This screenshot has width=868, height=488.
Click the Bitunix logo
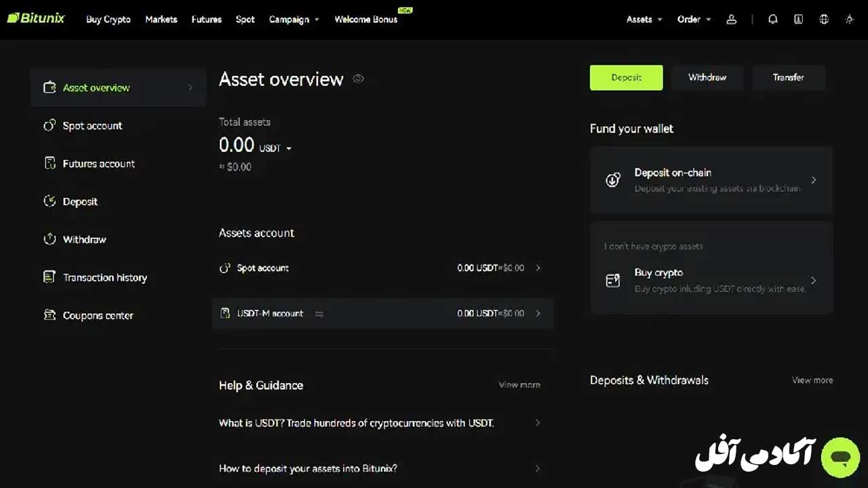tap(36, 18)
